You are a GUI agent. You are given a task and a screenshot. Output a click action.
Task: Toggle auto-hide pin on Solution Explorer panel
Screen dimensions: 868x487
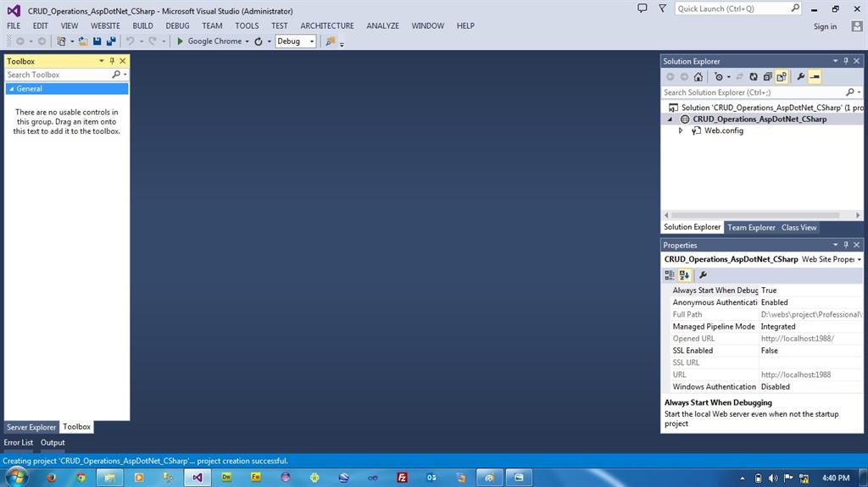(x=845, y=61)
